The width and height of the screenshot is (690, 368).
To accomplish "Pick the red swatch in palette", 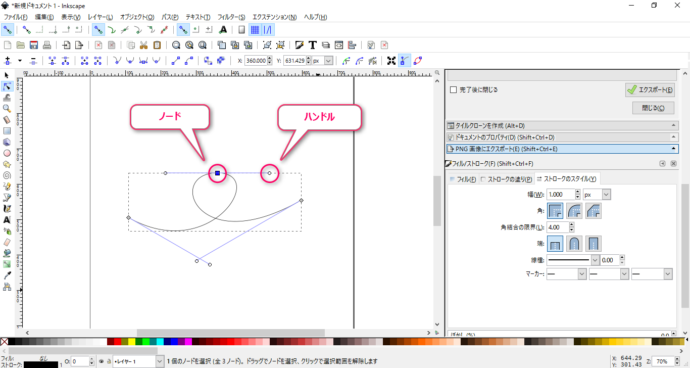I will coord(117,342).
